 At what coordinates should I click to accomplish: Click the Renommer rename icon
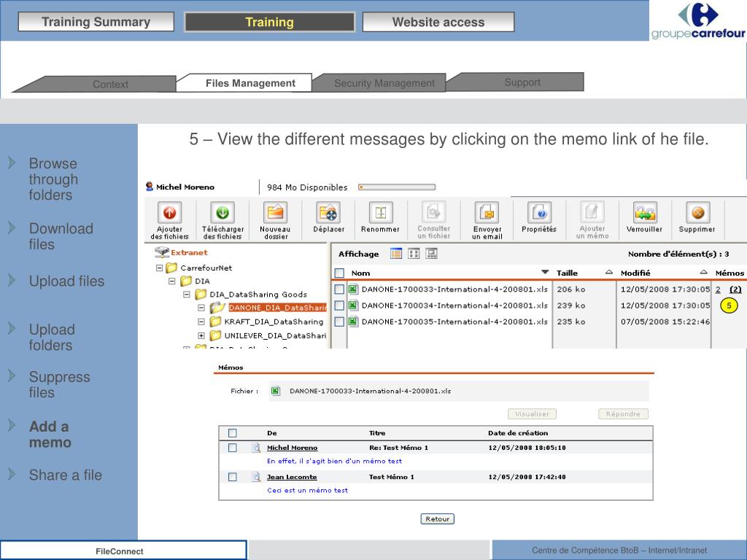coord(381,212)
